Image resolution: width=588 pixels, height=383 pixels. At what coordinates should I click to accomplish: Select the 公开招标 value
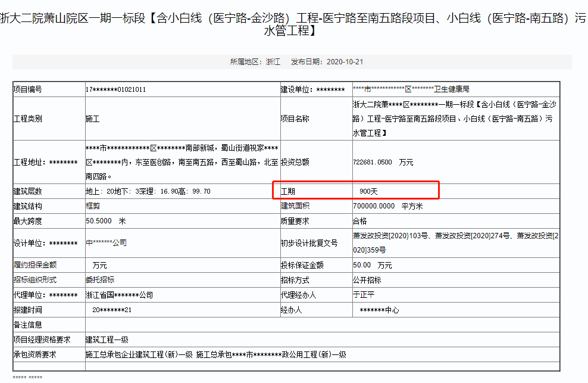367,280
